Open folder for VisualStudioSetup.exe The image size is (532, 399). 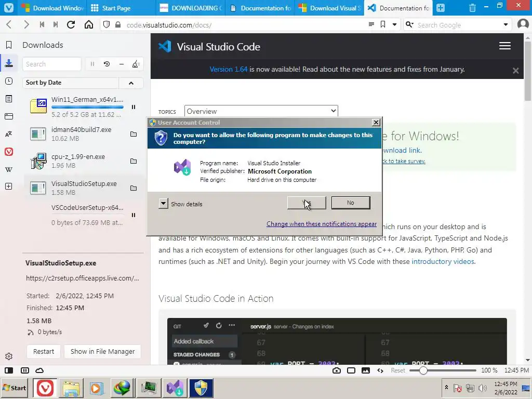(x=134, y=188)
